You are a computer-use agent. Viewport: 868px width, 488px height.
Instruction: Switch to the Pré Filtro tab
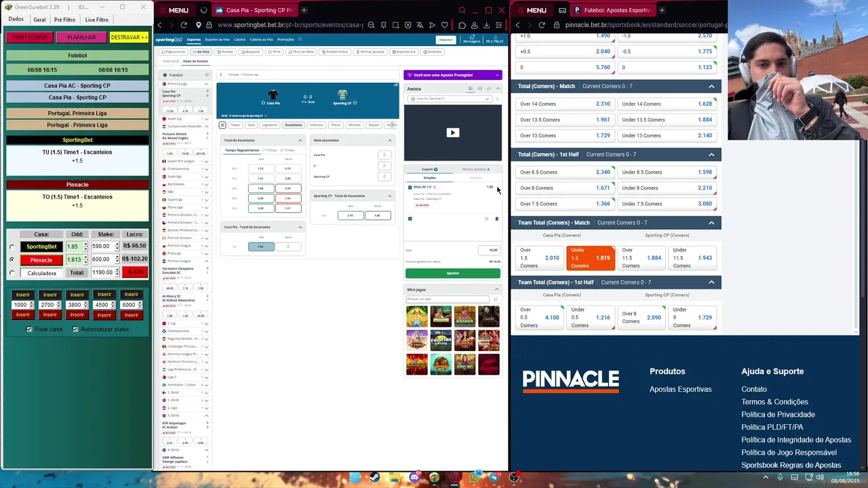[x=65, y=20]
